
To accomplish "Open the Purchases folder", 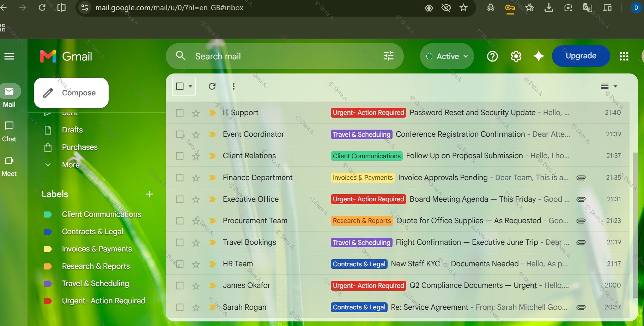I will click(x=80, y=147).
